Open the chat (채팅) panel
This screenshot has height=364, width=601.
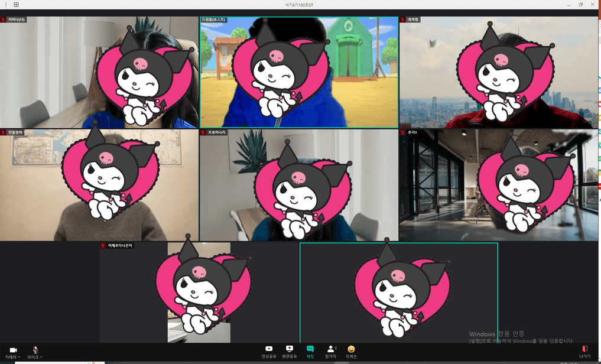(310, 352)
